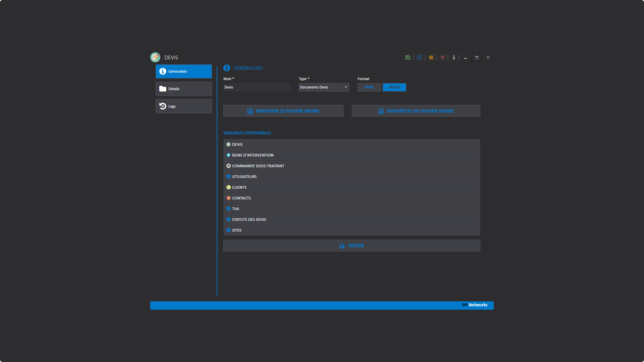Click the Devis logo icon in the title bar
Viewport: 644px width, 362px height.
point(155,57)
